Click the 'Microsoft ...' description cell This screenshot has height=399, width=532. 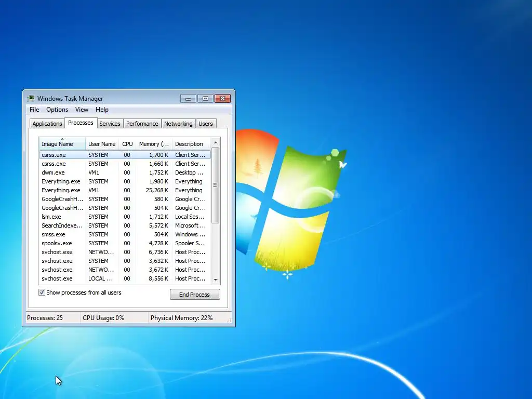pos(190,225)
